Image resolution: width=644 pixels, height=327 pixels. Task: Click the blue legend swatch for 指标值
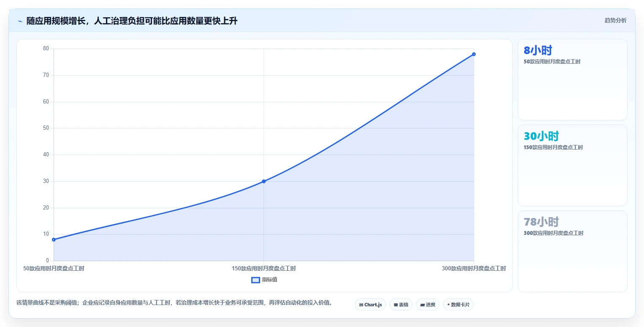point(255,280)
